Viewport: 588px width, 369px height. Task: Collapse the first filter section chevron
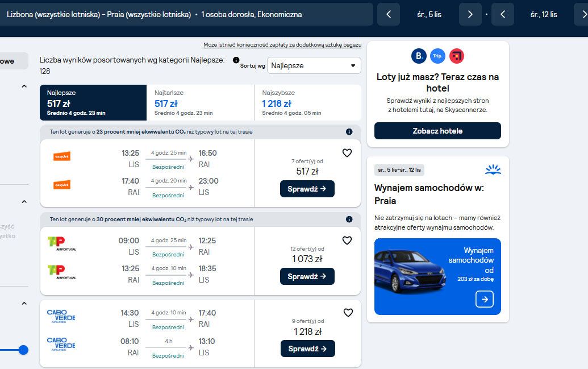coord(24,86)
